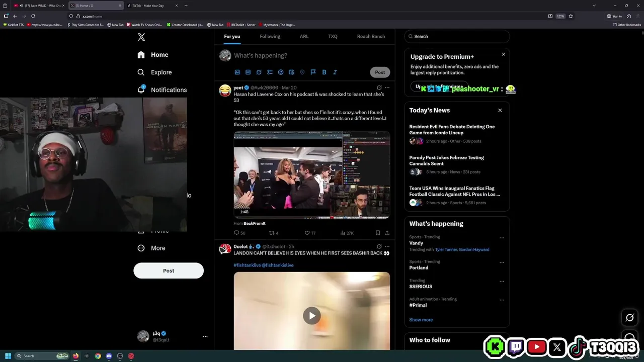Click Show more under What's happening
The image size is (644, 362).
(x=421, y=320)
